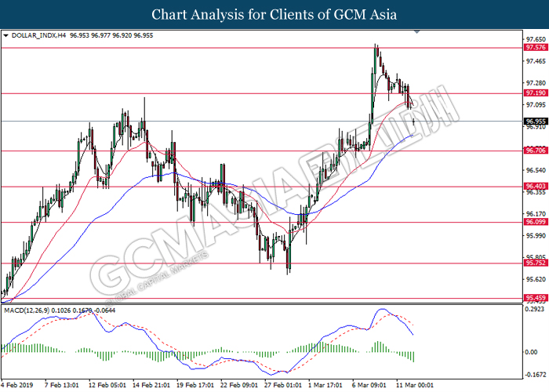Click the 19 Feb 17:01 time label

tap(195, 385)
